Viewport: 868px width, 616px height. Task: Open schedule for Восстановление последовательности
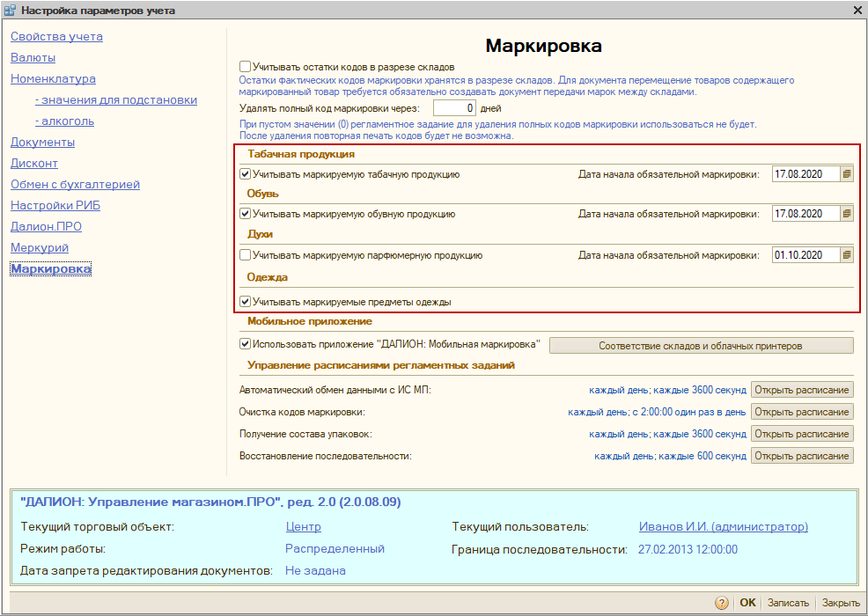pos(802,456)
